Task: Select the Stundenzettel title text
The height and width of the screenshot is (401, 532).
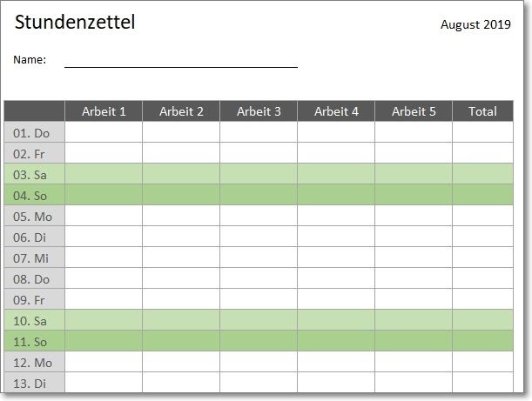Action: (x=75, y=23)
